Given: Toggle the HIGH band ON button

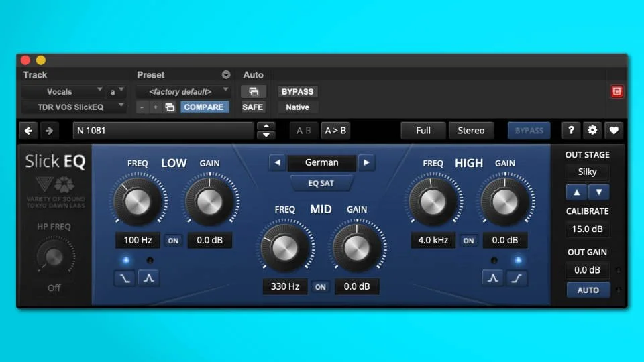Looking at the screenshot, I should click(x=469, y=241).
